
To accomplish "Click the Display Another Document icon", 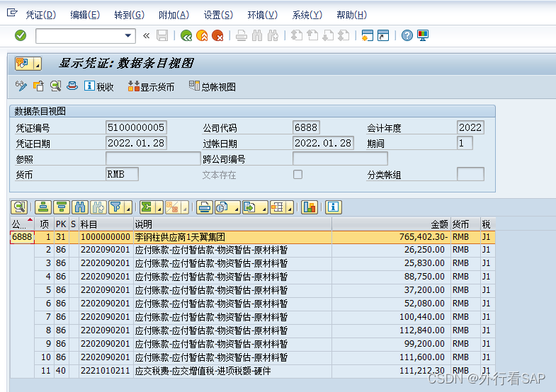I will coord(38,86).
